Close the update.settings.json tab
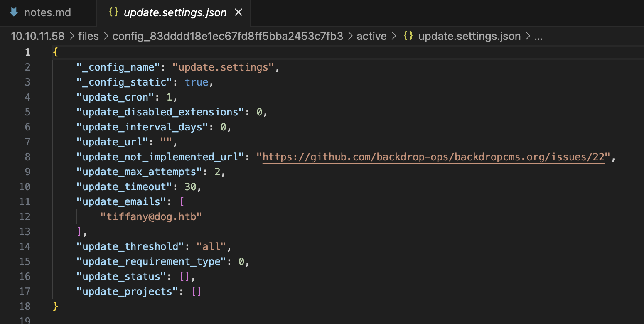This screenshot has height=324, width=644. point(238,12)
